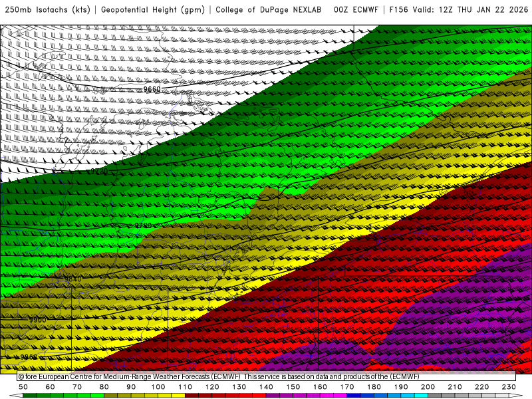Click the 50 label on the color scale
The image size is (532, 399).
23,387
